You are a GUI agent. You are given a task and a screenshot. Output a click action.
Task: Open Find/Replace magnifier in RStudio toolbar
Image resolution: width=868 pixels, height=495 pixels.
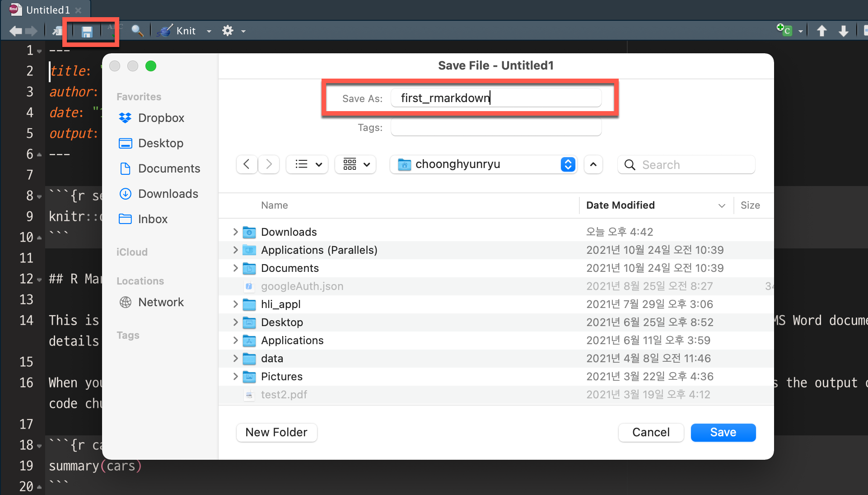[137, 31]
